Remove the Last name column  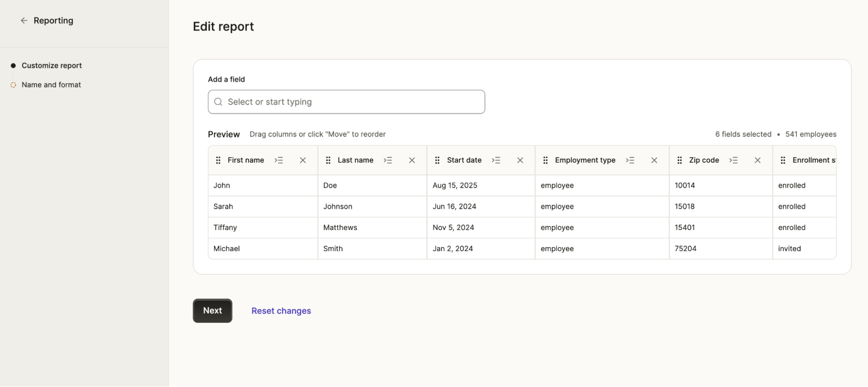click(412, 161)
